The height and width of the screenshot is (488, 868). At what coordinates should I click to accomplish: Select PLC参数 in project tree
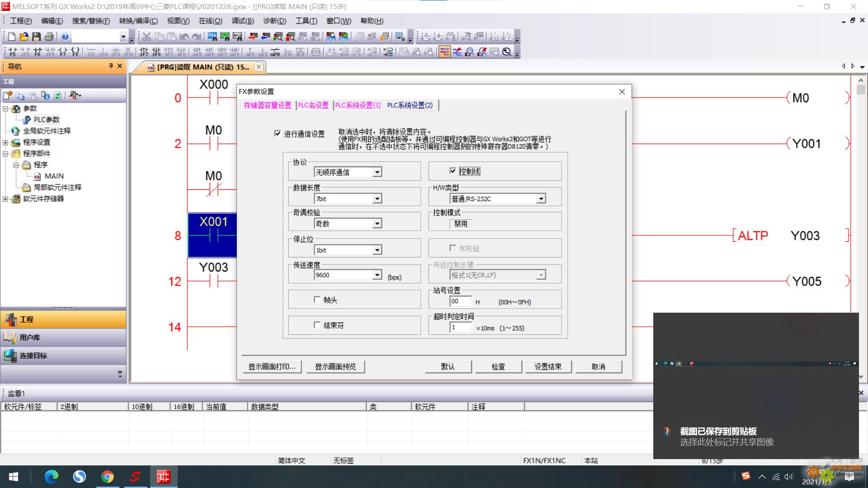[47, 120]
